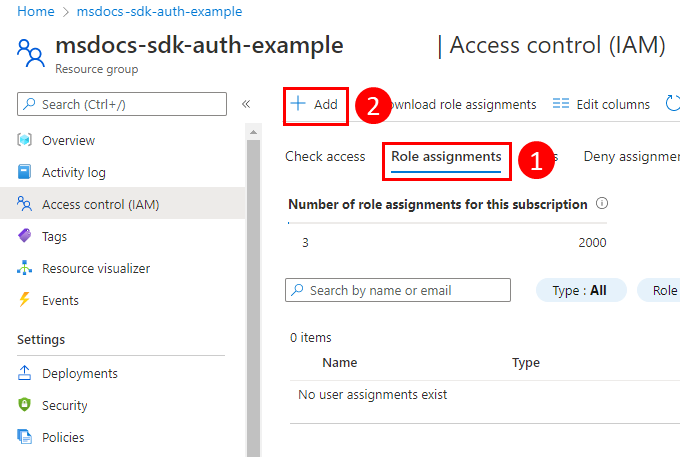Click the Search by name or email field

398,290
